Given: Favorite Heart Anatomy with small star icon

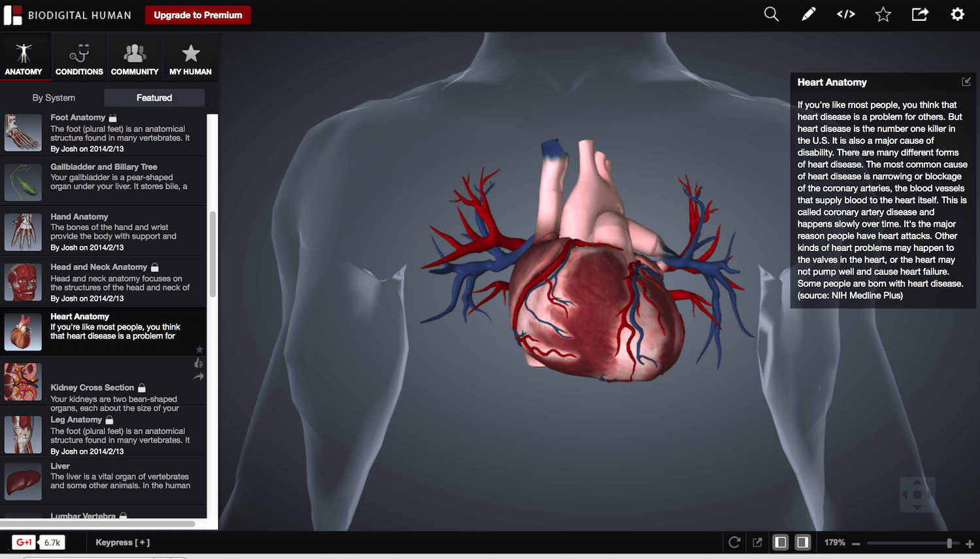Looking at the screenshot, I should tap(199, 350).
